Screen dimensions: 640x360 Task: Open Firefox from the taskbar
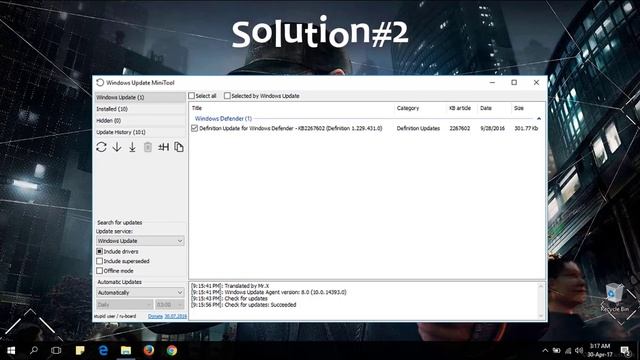pos(149,350)
